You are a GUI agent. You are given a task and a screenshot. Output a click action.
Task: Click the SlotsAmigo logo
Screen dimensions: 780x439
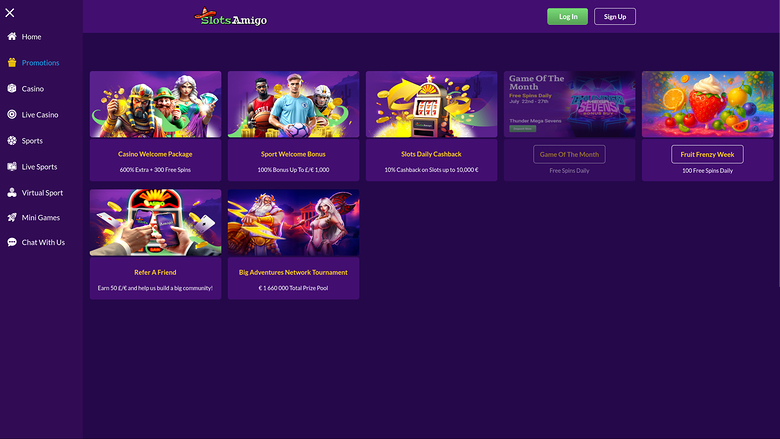[x=231, y=17]
